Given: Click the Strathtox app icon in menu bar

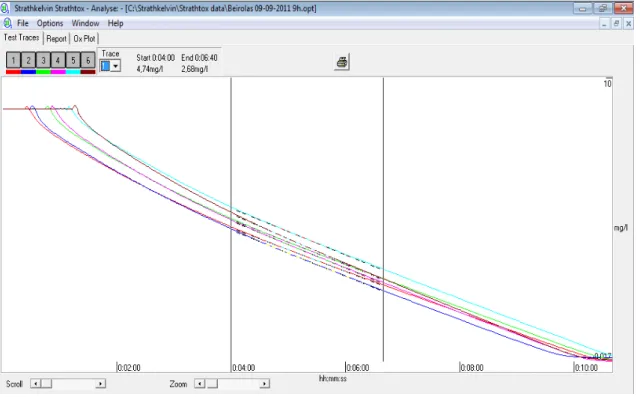Looking at the screenshot, I should [x=7, y=23].
